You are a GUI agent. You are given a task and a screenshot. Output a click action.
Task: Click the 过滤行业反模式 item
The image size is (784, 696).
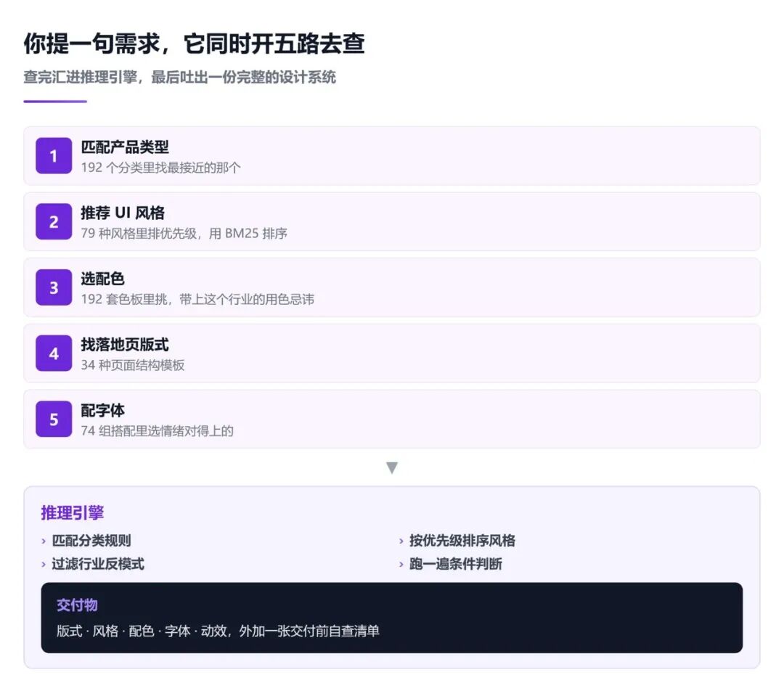click(98, 565)
